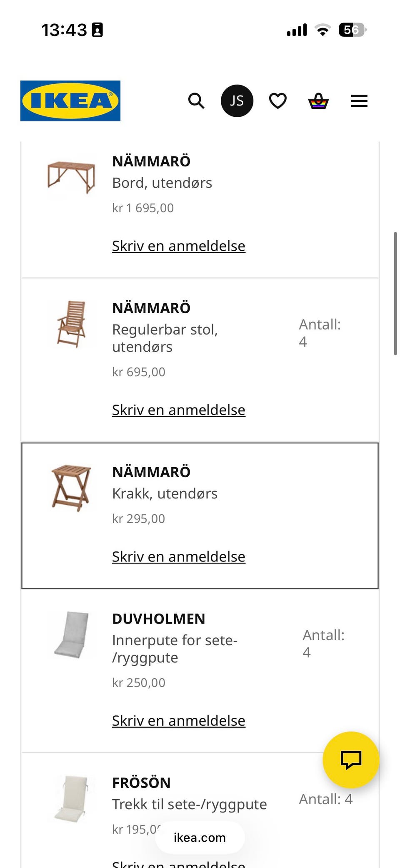Click the page scrollbar handle
Screen dimensions: 400x868
(395, 293)
